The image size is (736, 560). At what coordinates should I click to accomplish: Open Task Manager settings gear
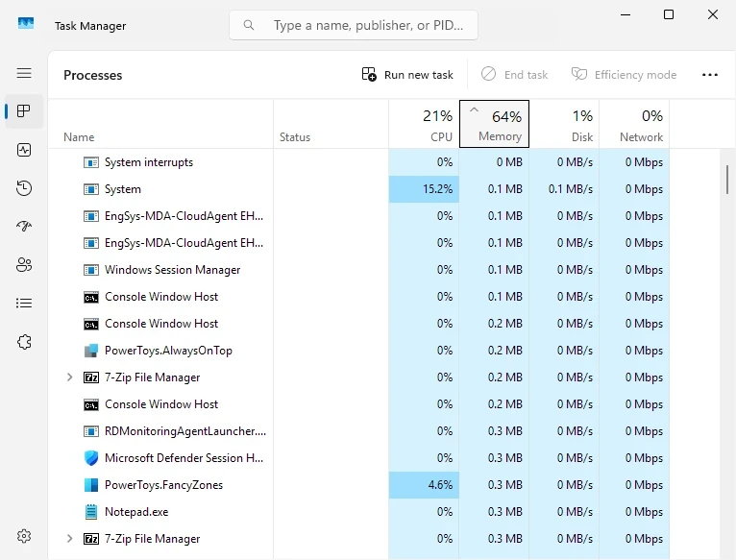(x=24, y=536)
